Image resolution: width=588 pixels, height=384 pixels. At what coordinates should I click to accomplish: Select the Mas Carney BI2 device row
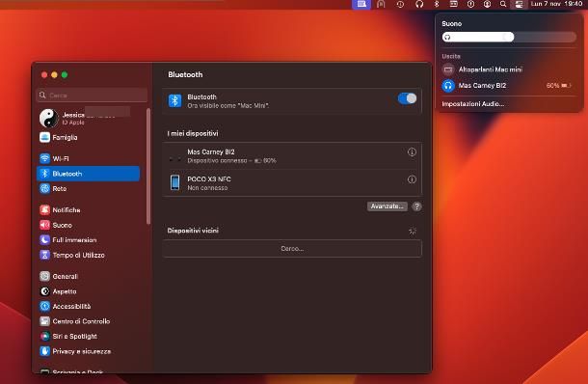pyautogui.click(x=292, y=155)
